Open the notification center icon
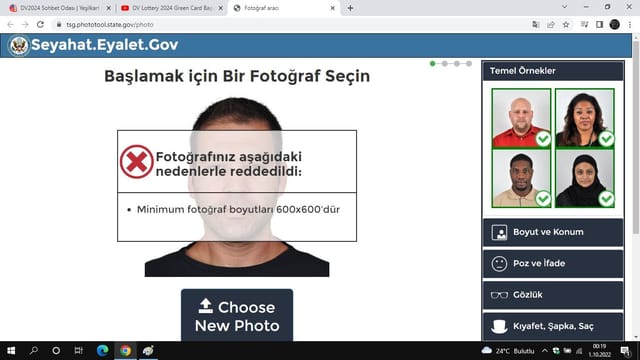Viewport: 640px width, 360px height. [x=625, y=351]
